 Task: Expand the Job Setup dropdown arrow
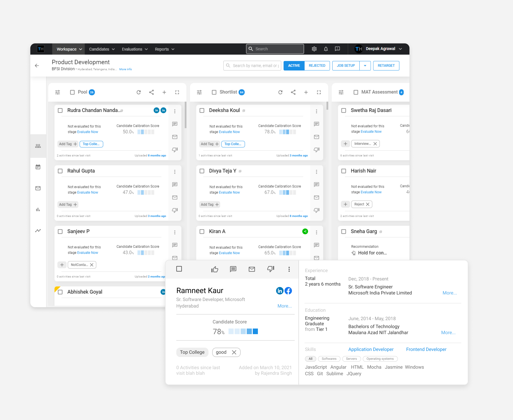point(365,66)
